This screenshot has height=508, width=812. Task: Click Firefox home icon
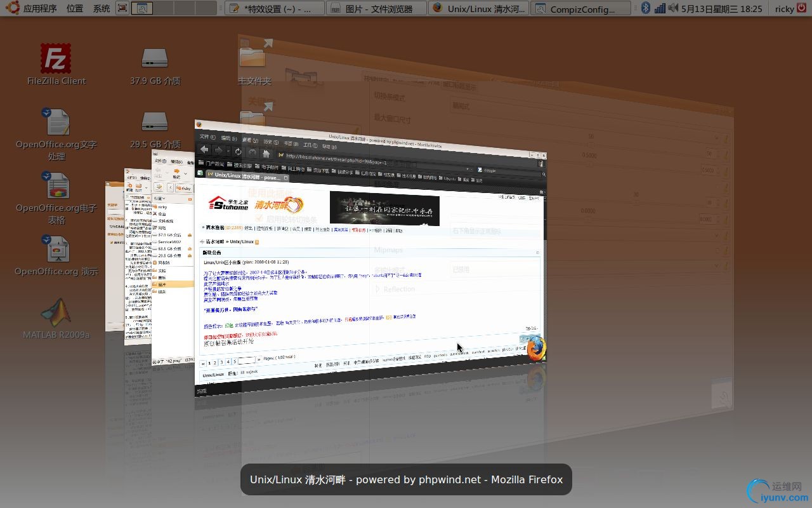pos(266,153)
